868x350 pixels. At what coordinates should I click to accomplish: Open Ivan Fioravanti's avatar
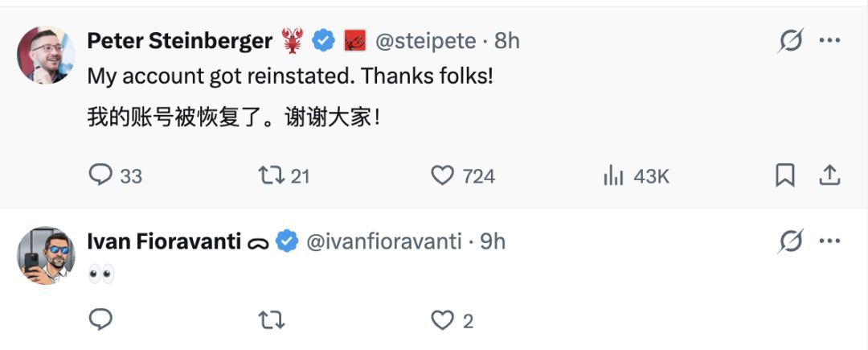46,255
